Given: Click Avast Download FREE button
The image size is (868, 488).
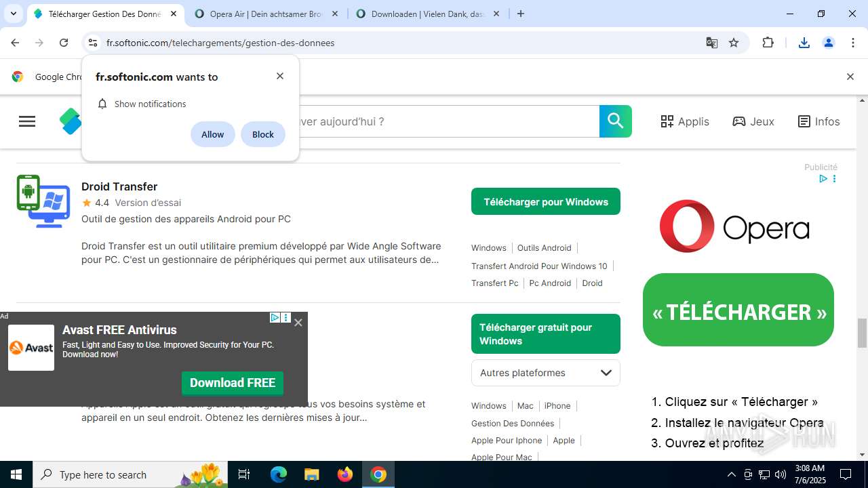Looking at the screenshot, I should [x=233, y=383].
